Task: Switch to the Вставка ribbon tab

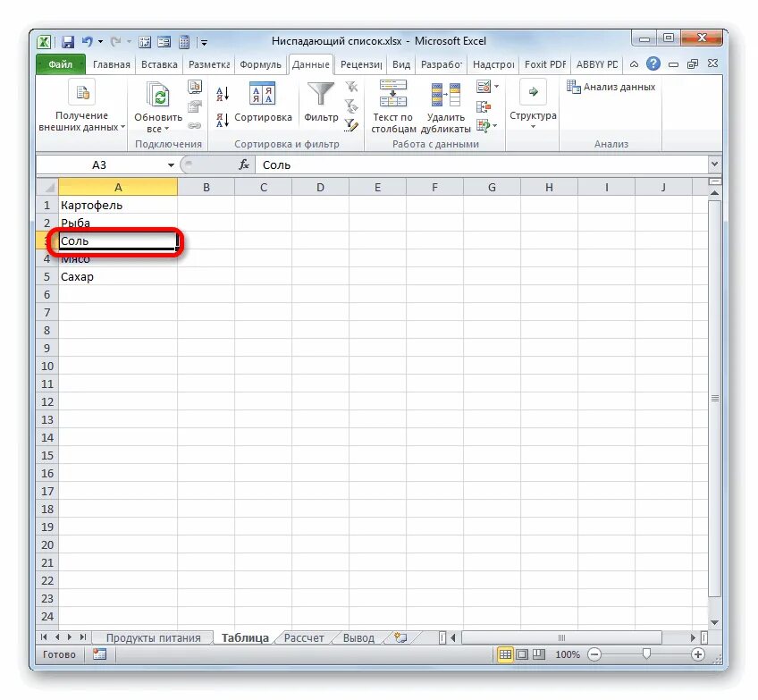Action: coord(159,64)
